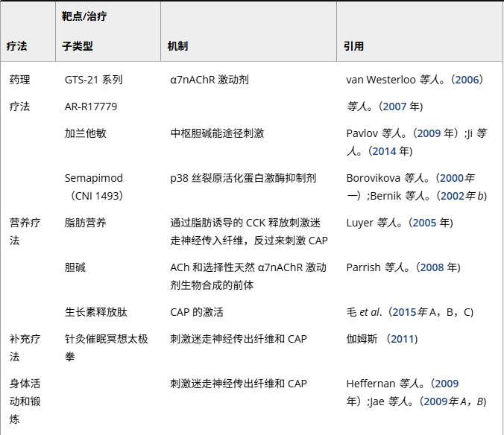Open the 2006 van Westerloo citation link
Screen dimensions: 504x435
(467, 80)
